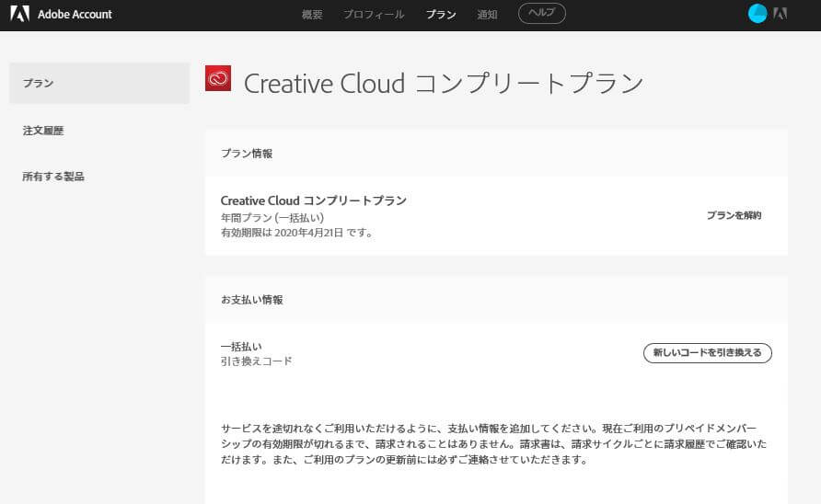Image resolution: width=821 pixels, height=504 pixels.
Task: Choose 所有する製品 in the left sidebar
Action: click(53, 177)
